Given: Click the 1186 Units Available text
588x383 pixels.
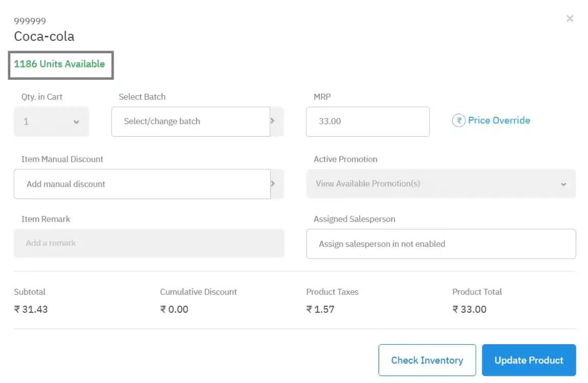Looking at the screenshot, I should tap(59, 64).
